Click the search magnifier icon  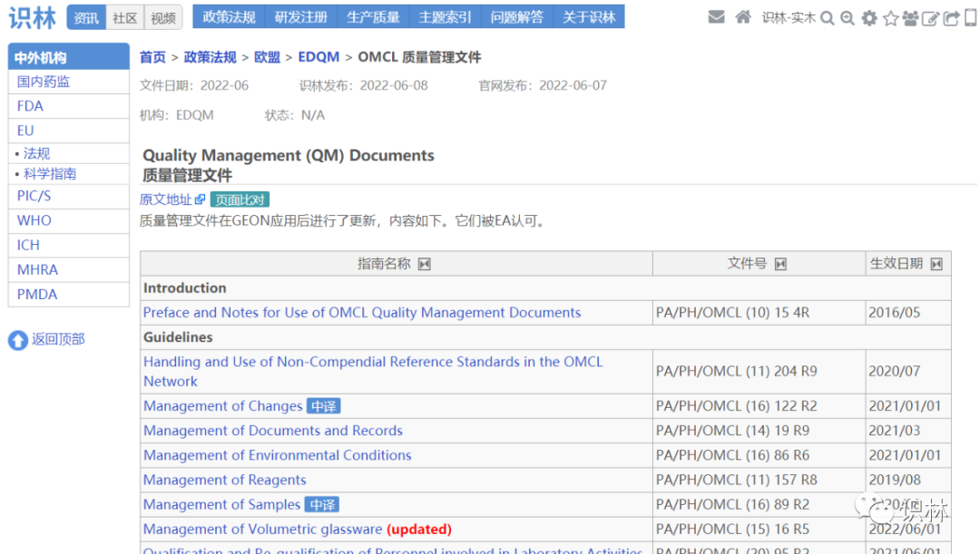point(828,18)
